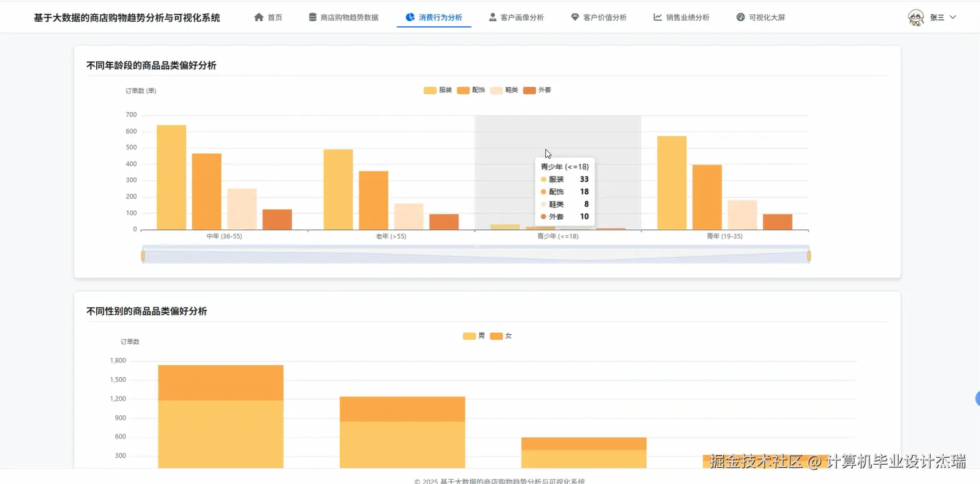This screenshot has width=980, height=484.
Task: Toggle the 鞋类 legend series
Action: [x=504, y=90]
